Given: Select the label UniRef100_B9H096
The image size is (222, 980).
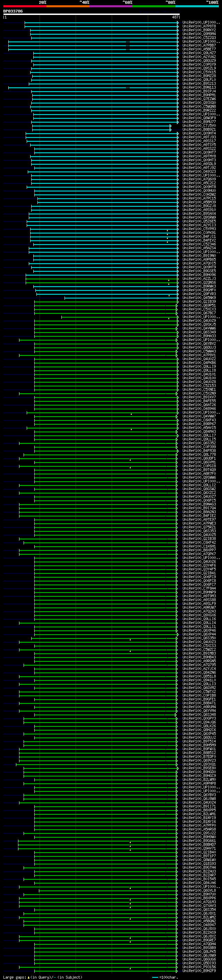Looking at the screenshot, I should (x=199, y=275).
